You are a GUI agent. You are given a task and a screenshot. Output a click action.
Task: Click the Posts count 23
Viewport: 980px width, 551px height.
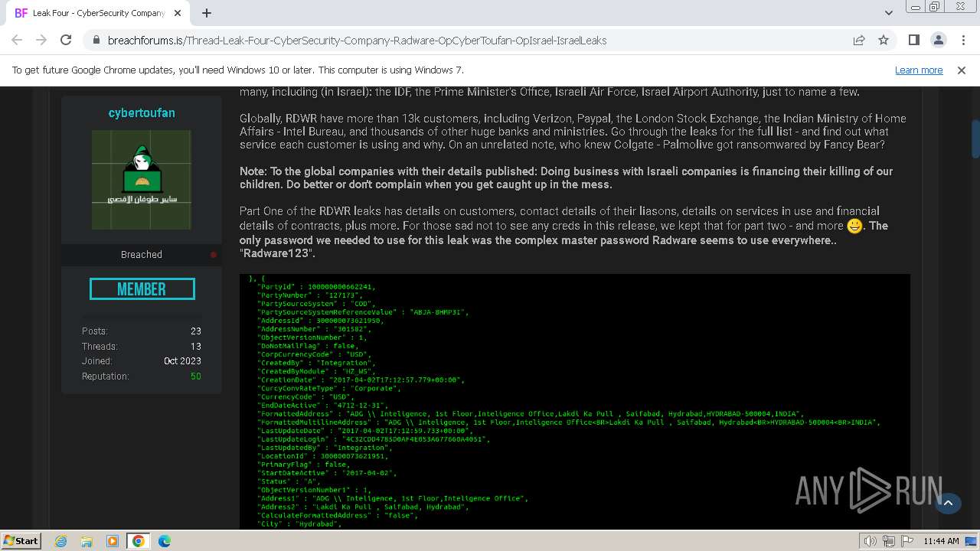coord(196,331)
